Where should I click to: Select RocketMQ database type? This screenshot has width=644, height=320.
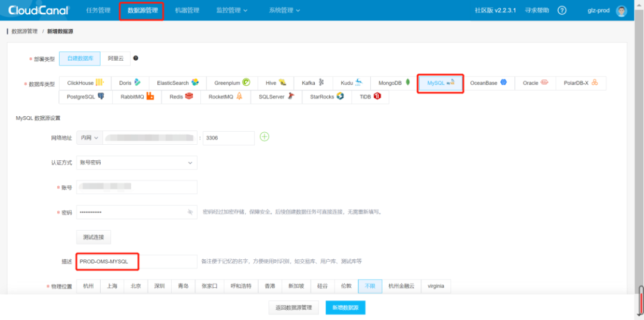[225, 97]
